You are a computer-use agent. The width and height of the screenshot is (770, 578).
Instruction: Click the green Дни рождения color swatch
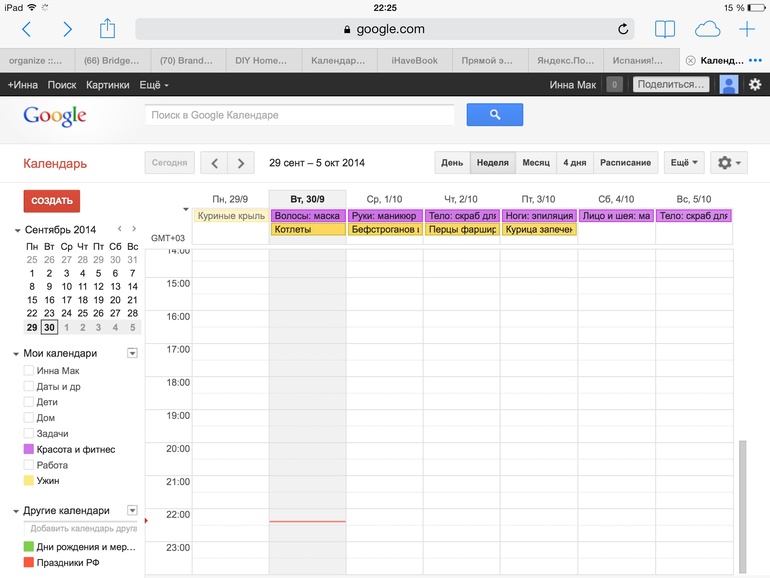tap(29, 547)
